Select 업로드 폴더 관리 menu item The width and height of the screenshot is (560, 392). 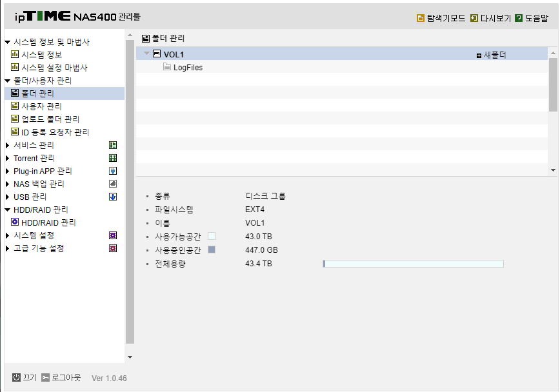coord(50,119)
